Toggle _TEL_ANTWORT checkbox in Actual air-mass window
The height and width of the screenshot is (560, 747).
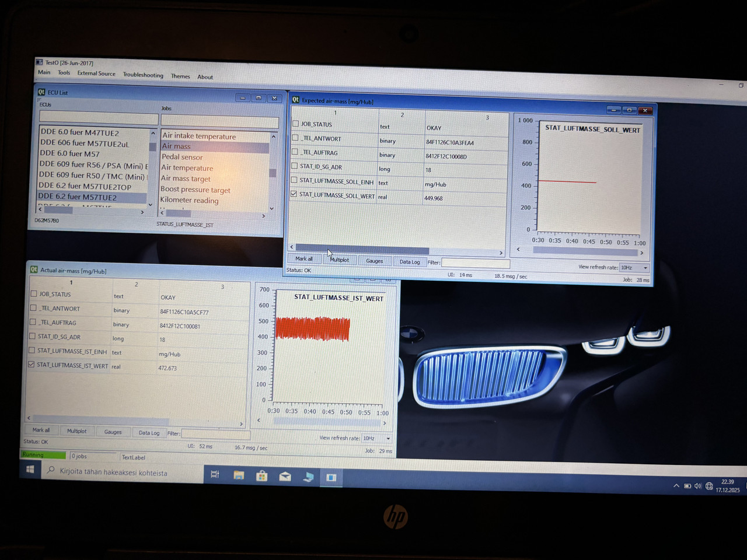coord(33,307)
